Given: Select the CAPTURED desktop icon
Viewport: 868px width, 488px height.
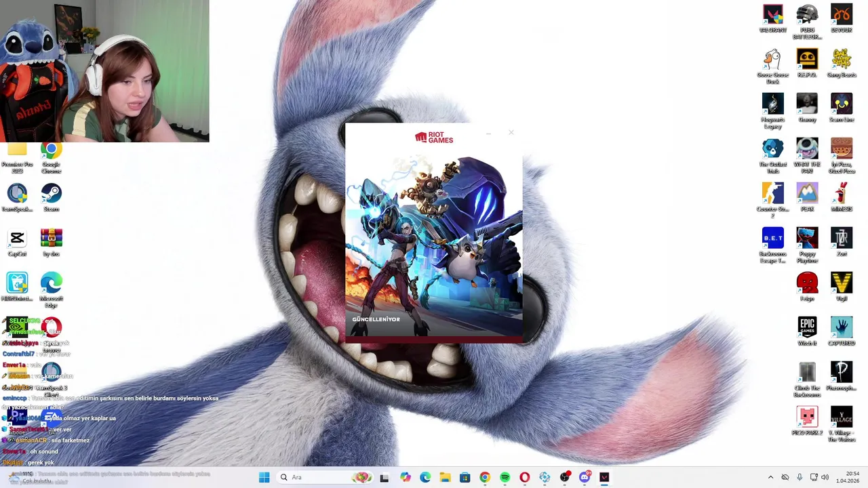Looking at the screenshot, I should pos(842,331).
